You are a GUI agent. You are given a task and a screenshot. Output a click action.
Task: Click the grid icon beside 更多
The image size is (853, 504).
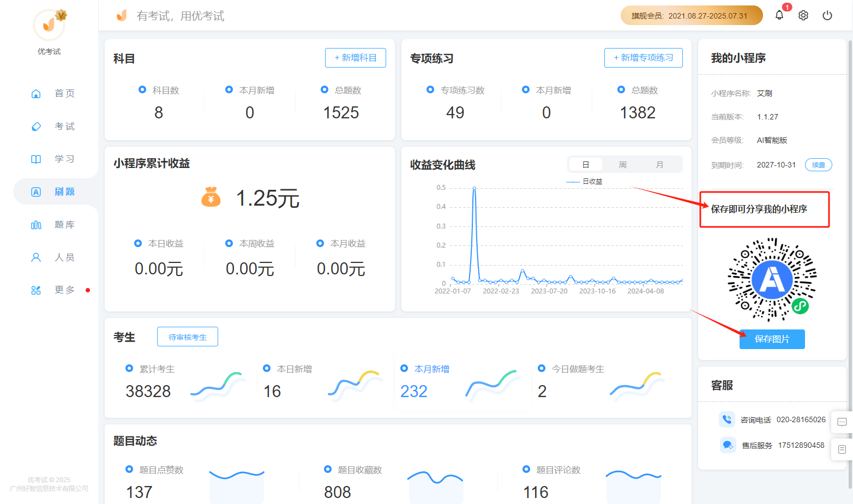[36, 290]
